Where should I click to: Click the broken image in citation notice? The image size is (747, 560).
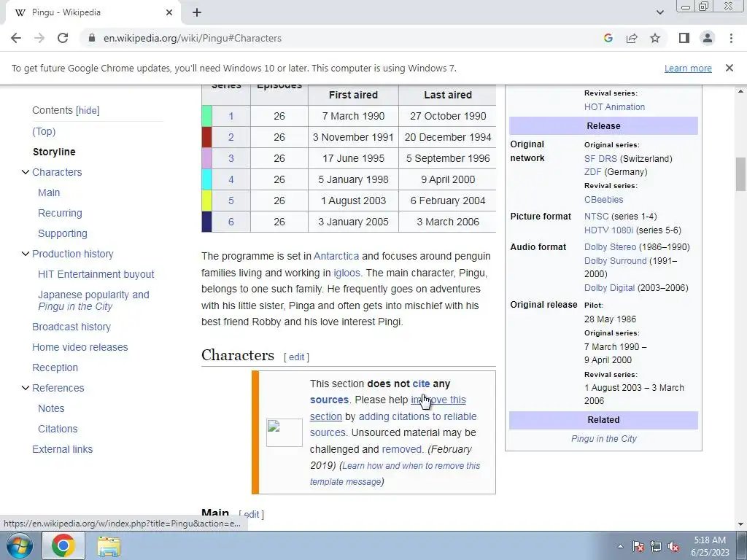[284, 432]
